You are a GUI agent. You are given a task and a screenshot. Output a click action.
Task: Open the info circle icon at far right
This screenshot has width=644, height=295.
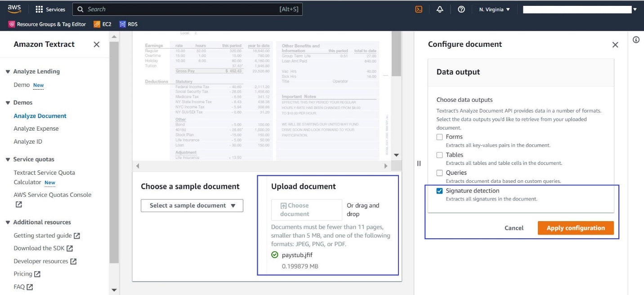pyautogui.click(x=636, y=40)
